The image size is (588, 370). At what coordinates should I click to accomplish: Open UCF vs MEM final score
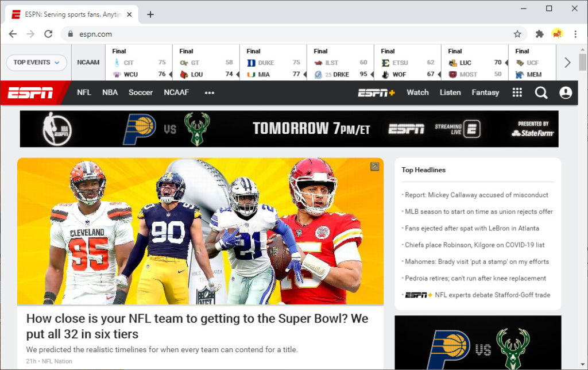[x=532, y=63]
